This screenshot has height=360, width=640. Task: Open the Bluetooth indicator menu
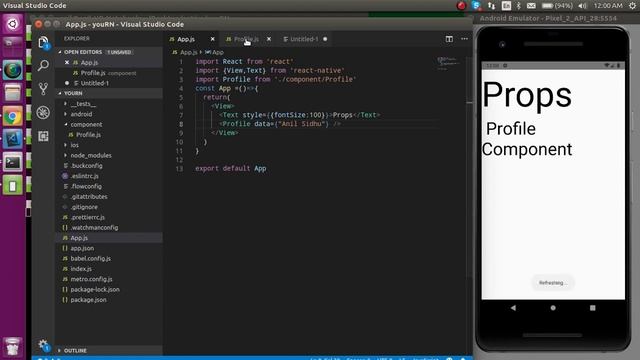(x=518, y=5)
